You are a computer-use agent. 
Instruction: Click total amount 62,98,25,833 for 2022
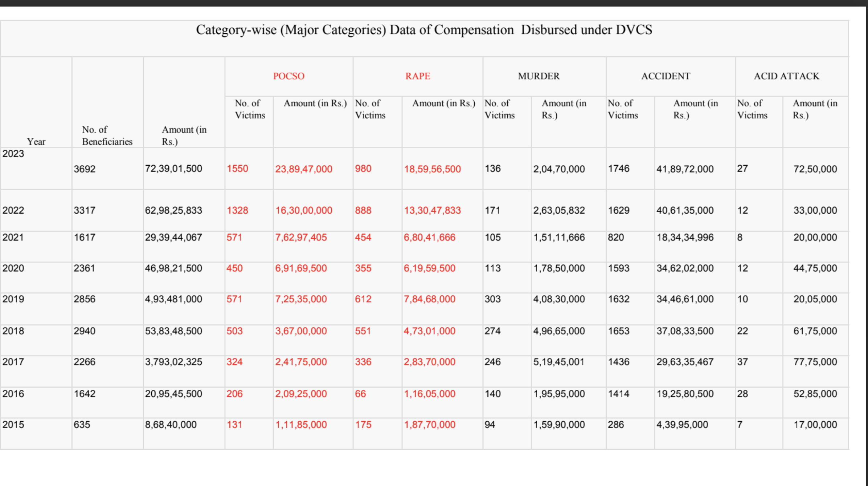click(x=173, y=210)
